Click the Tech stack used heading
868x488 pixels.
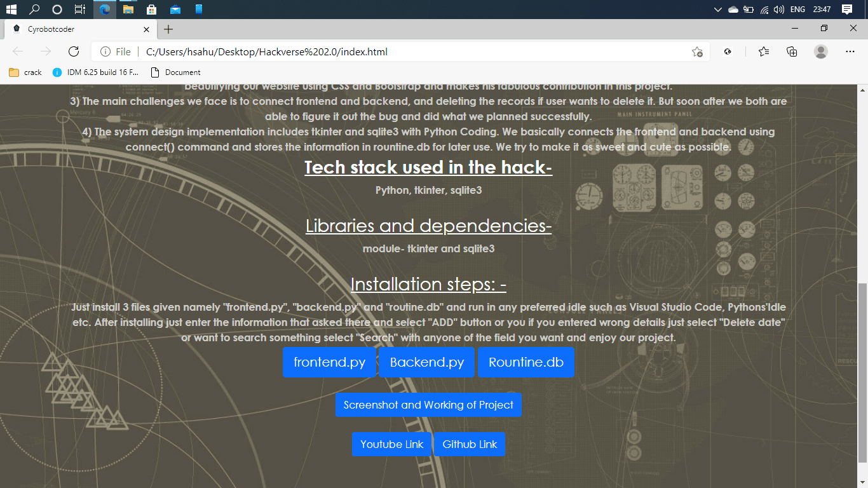tap(428, 167)
